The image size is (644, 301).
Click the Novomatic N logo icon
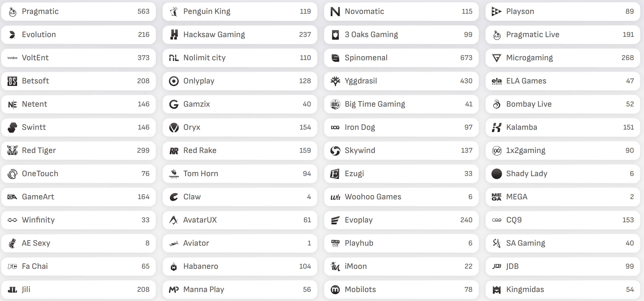pos(335,12)
